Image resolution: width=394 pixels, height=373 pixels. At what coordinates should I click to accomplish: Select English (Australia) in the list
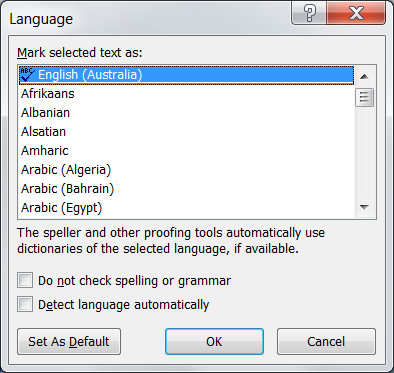pyautogui.click(x=186, y=75)
